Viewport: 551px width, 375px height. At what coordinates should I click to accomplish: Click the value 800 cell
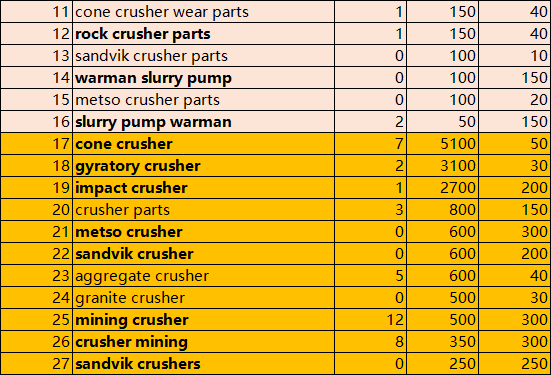pyautogui.click(x=442, y=210)
